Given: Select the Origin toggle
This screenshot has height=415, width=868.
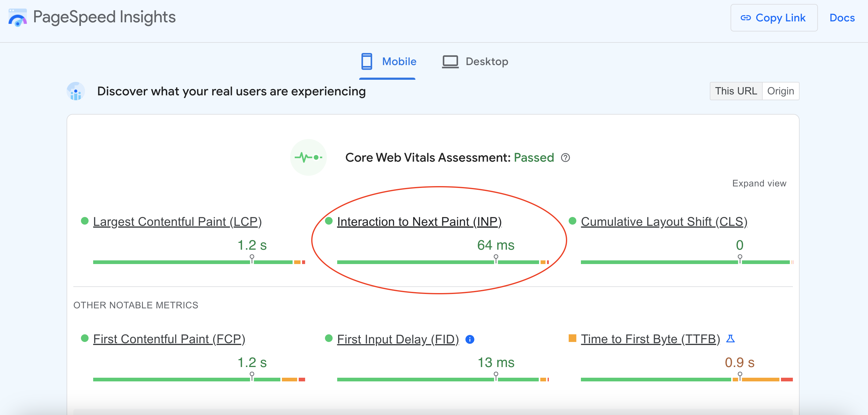Looking at the screenshot, I should 780,91.
